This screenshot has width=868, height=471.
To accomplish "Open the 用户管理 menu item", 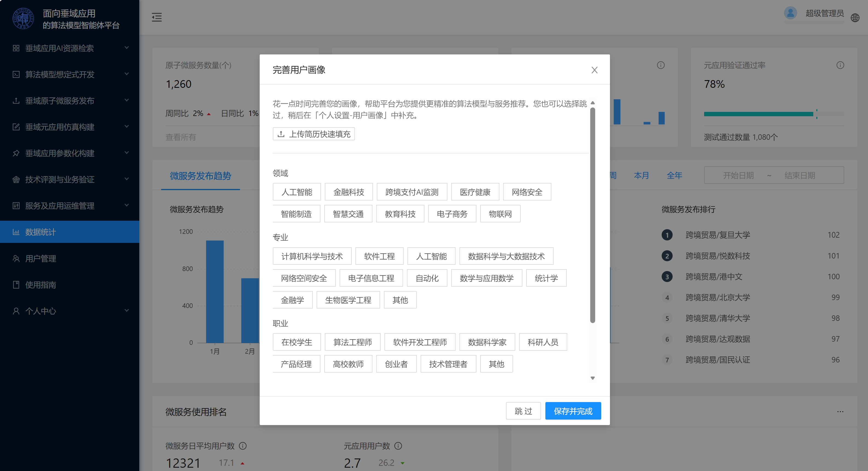I will point(70,258).
